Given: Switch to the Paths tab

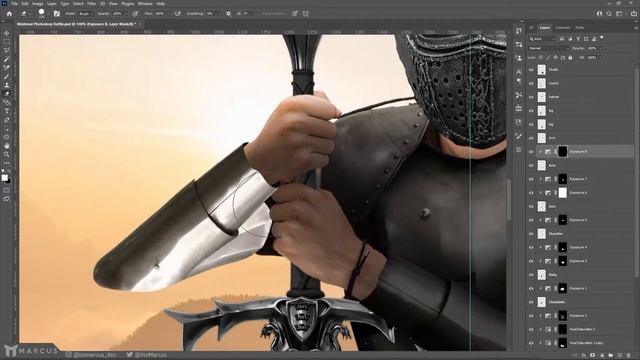Looking at the screenshot, I should (580, 28).
